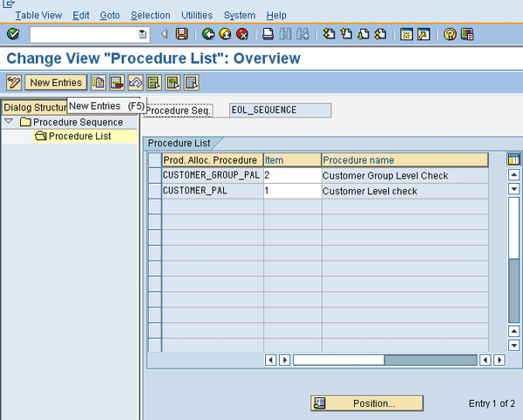Collapse the Procedure Sequence tree node
This screenshot has height=420, width=523.
coord(9,122)
